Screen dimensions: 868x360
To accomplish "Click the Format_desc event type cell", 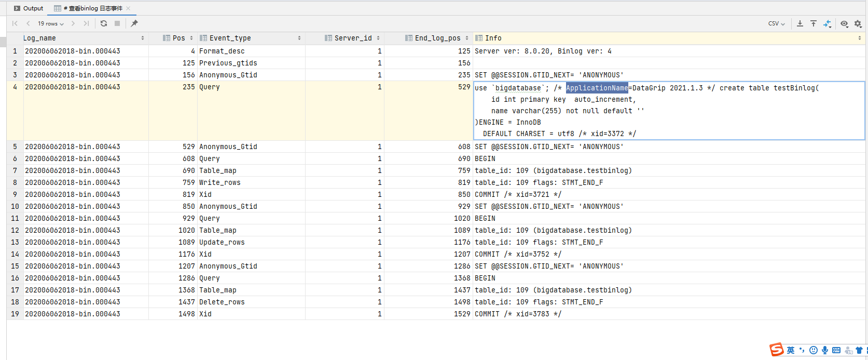I will click(x=251, y=51).
